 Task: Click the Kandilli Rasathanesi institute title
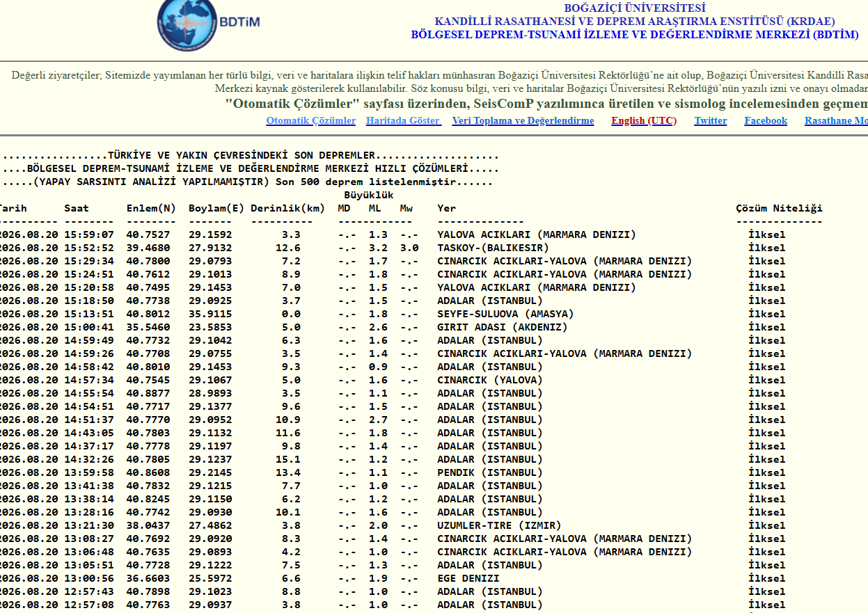click(635, 22)
